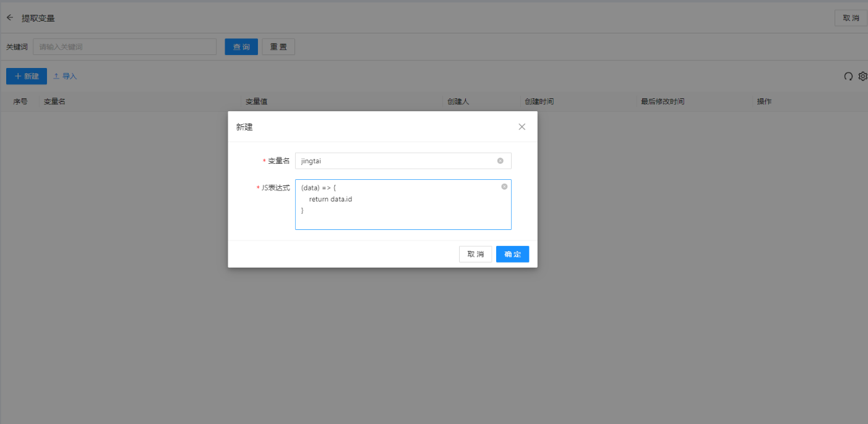Open the table settings gear icon
Image resolution: width=868 pixels, height=424 pixels.
pyautogui.click(x=862, y=77)
